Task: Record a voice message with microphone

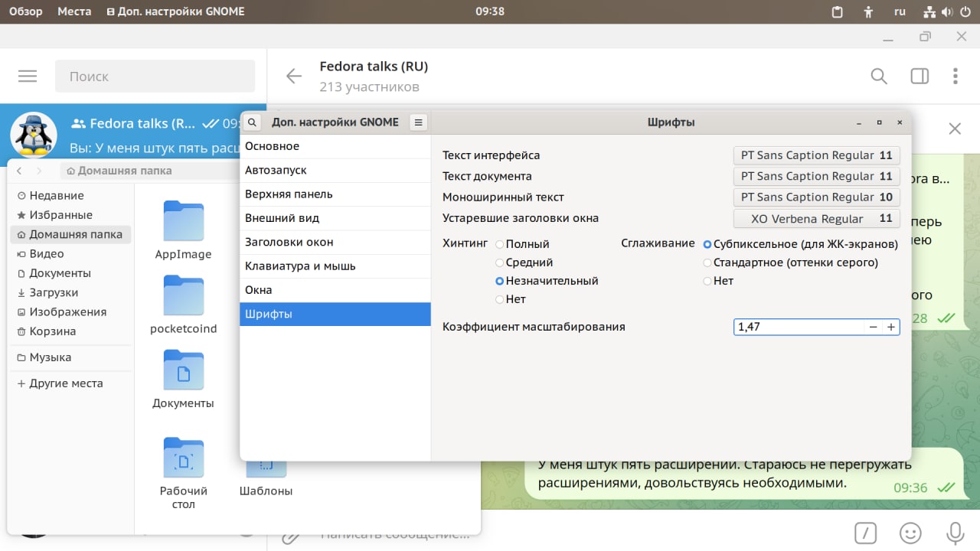Action: tap(955, 532)
